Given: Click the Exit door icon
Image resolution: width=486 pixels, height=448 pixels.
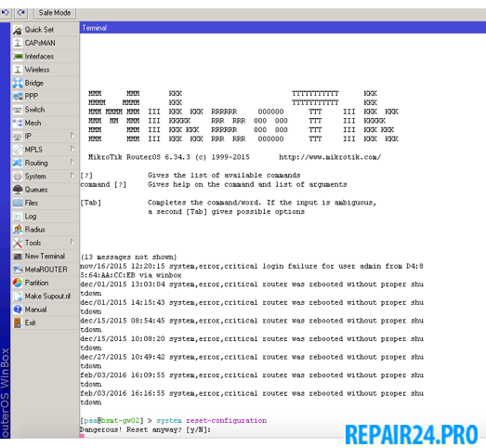Looking at the screenshot, I should pos(18,323).
